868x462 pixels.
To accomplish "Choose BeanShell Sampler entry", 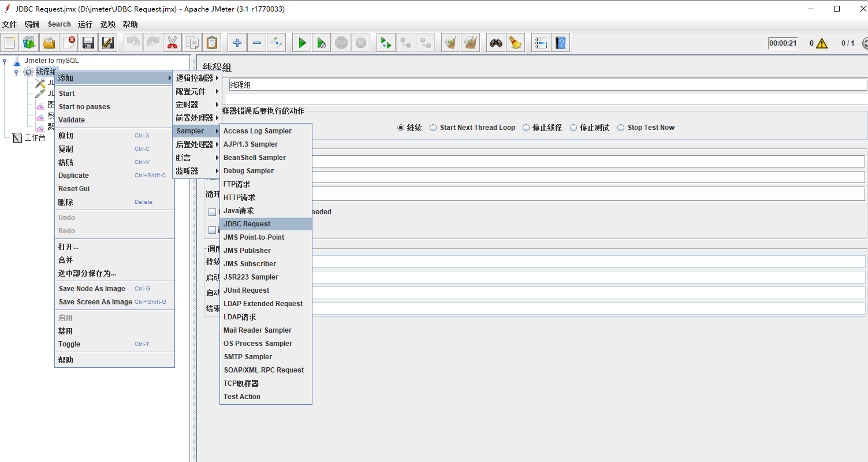I will coord(266,158).
